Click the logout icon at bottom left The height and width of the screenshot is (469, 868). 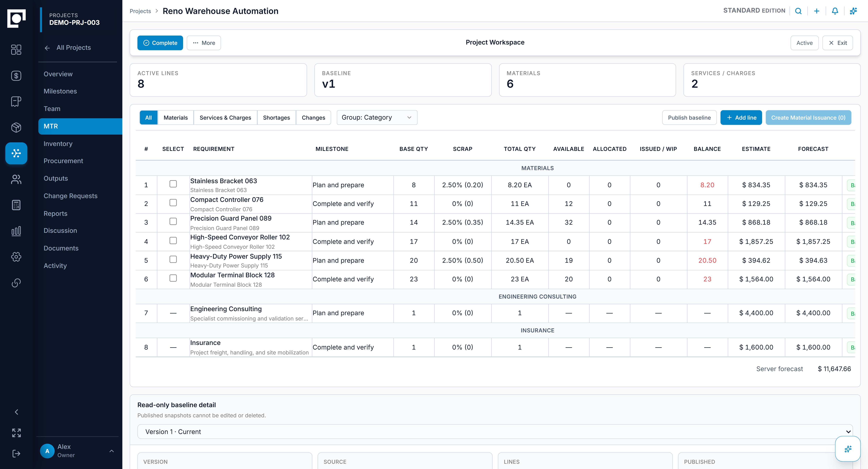(x=16, y=454)
